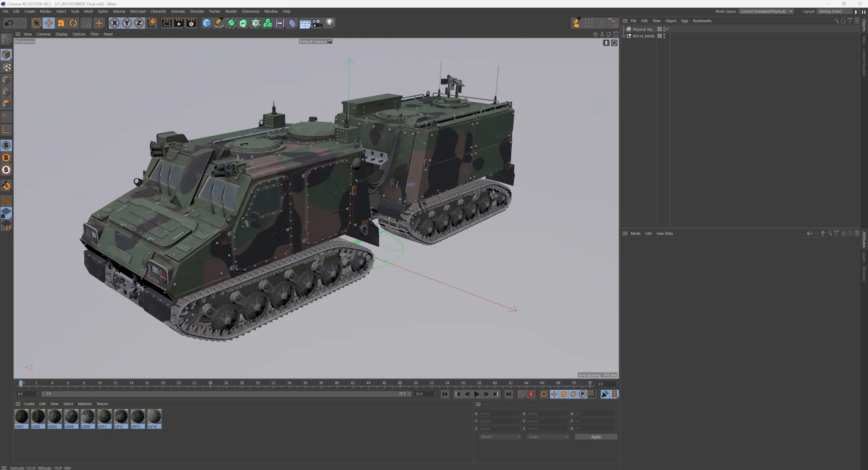Image resolution: width=868 pixels, height=470 pixels.
Task: Toggle the Z axis lock button
Action: [x=139, y=23]
